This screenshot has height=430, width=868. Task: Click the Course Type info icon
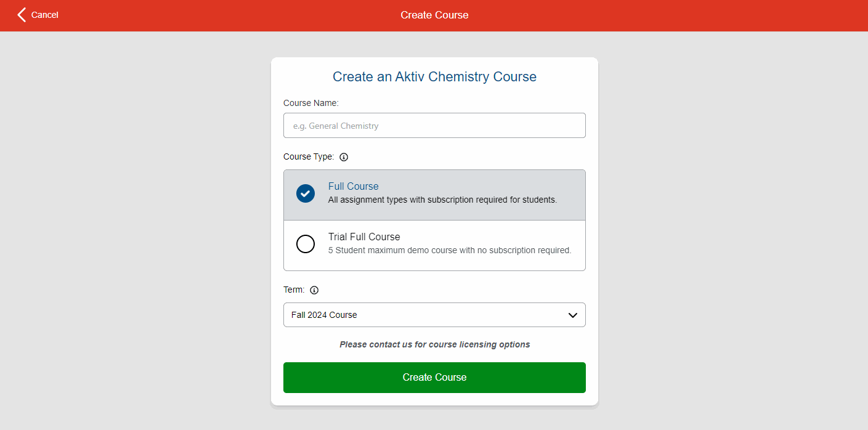pyautogui.click(x=344, y=157)
